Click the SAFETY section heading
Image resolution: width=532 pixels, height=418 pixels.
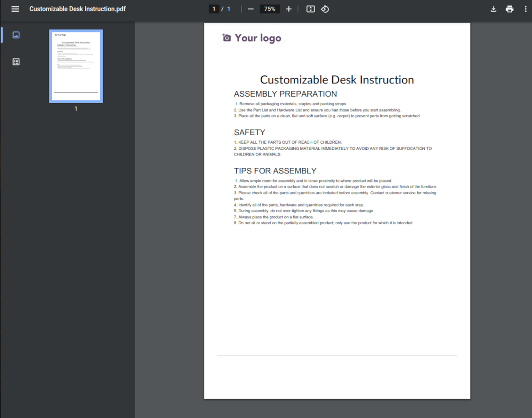tap(249, 132)
